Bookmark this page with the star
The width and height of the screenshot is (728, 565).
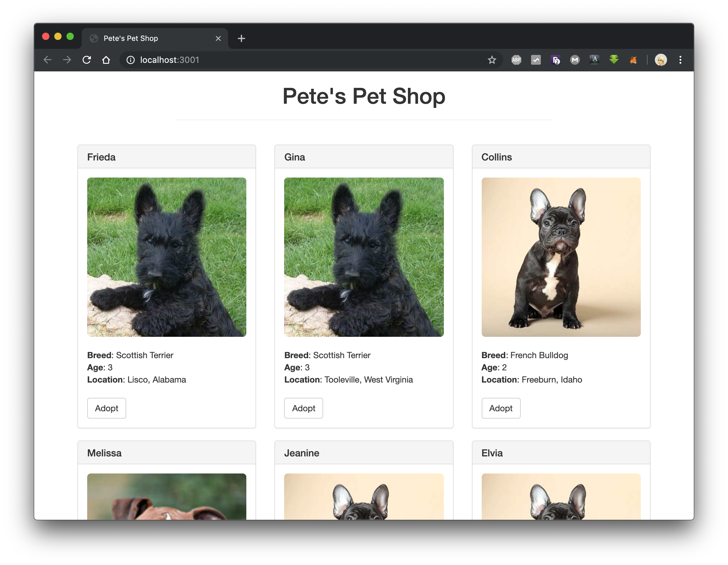[492, 60]
